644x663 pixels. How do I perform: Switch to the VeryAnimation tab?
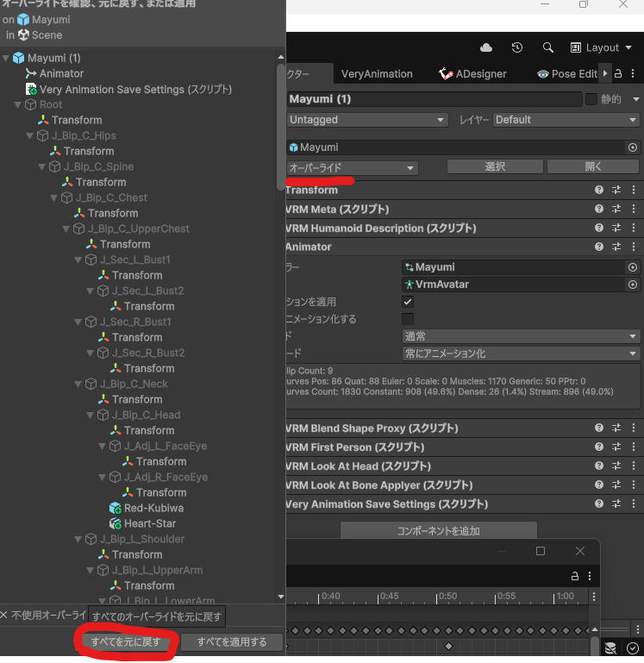(x=377, y=74)
